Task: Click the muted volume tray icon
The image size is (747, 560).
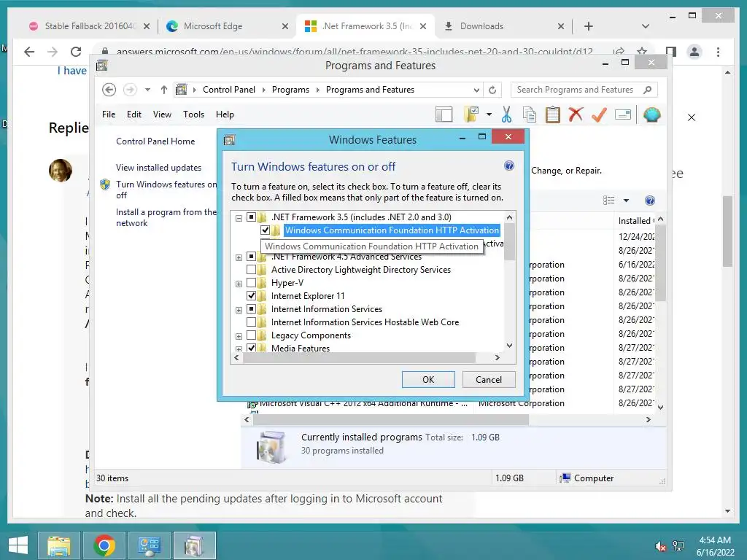Action: [x=660, y=546]
